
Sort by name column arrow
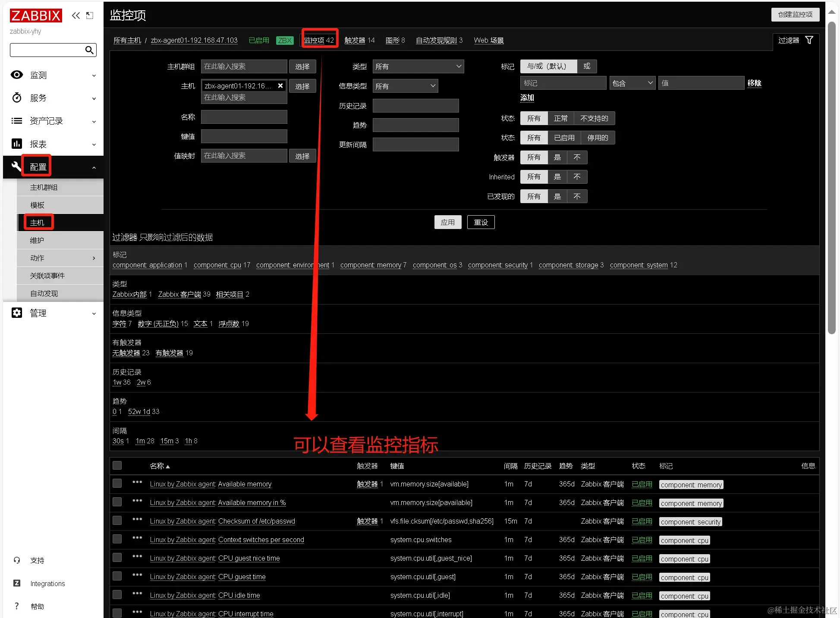168,467
